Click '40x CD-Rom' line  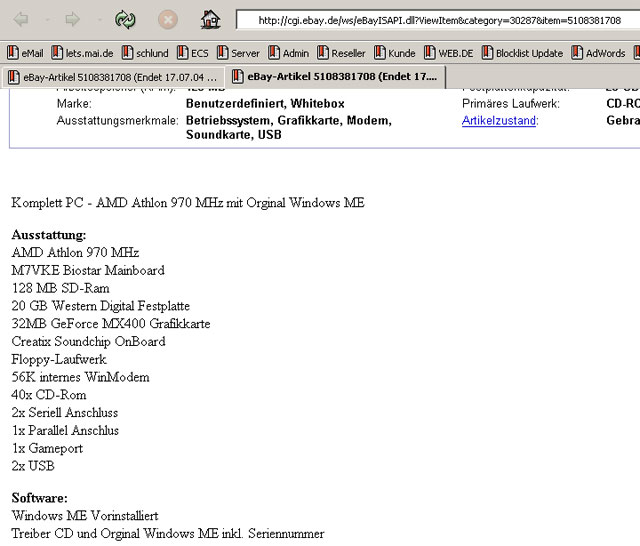tap(49, 395)
